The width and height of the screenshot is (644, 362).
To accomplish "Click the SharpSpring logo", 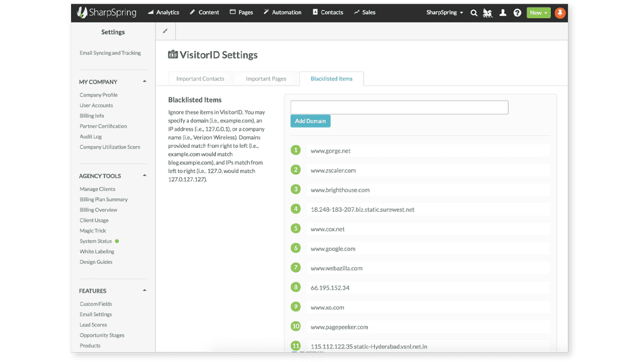I will point(107,13).
